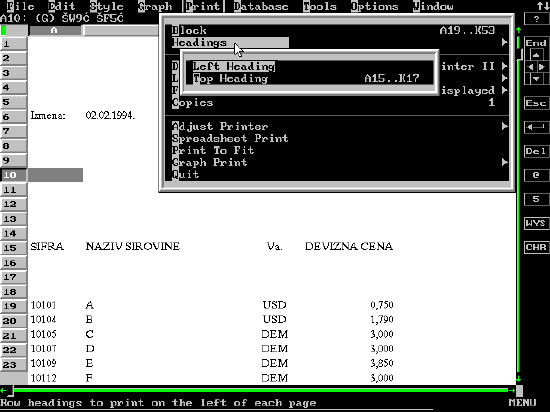Screen dimensions: 550x412
Task: Click the Enter key icon in palette
Action: (x=536, y=127)
